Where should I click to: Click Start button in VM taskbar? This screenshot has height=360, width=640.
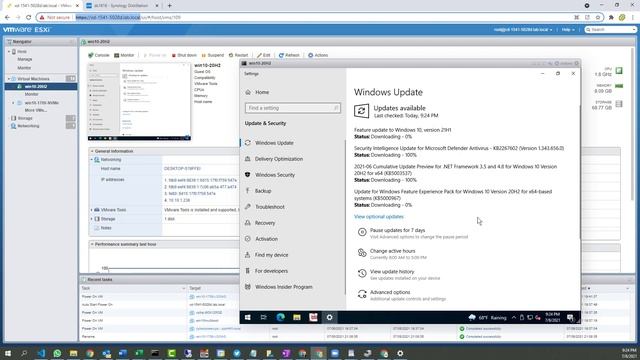248,317
